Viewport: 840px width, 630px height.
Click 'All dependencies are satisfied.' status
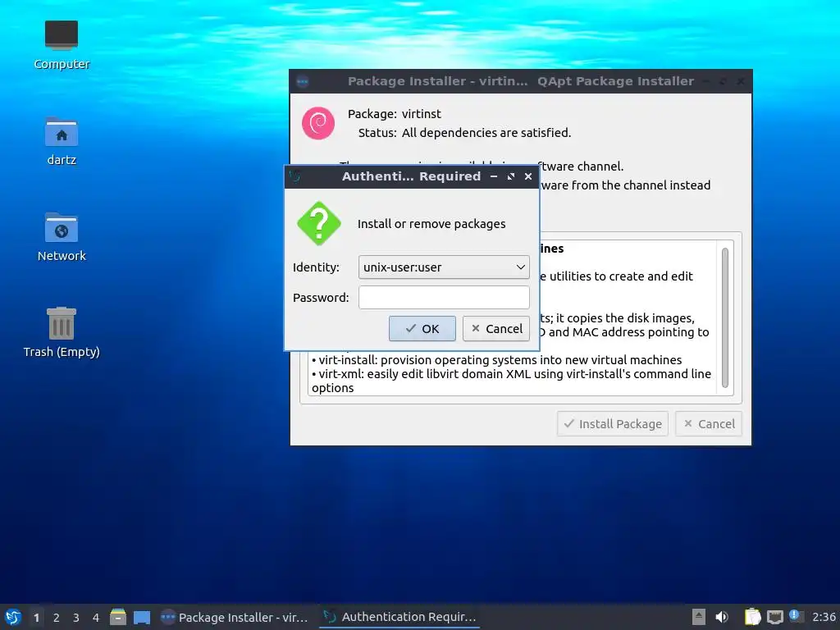486,132
